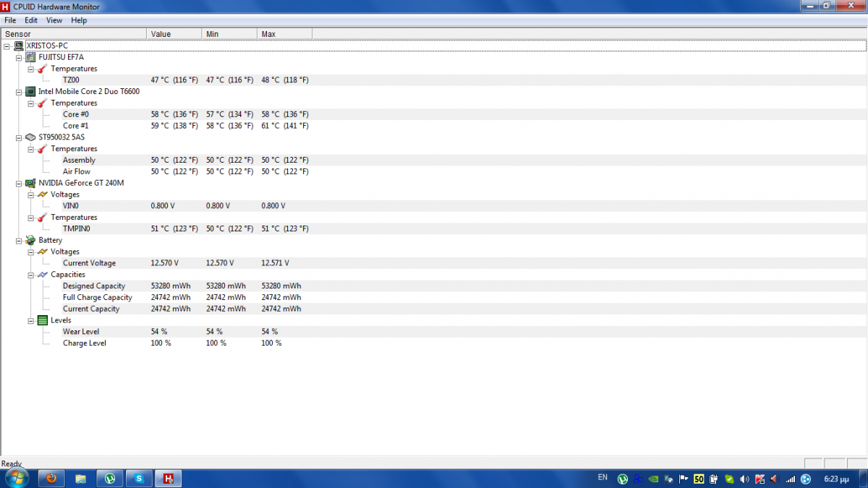The height and width of the screenshot is (488, 868).
Task: Click the NVIDIA GeForce graphics card icon
Action: [x=30, y=183]
